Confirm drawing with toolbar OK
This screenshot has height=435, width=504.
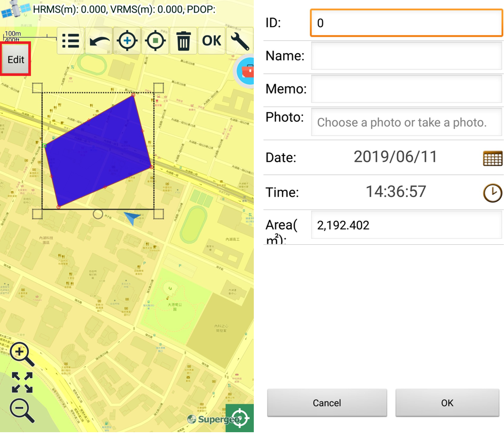click(212, 41)
